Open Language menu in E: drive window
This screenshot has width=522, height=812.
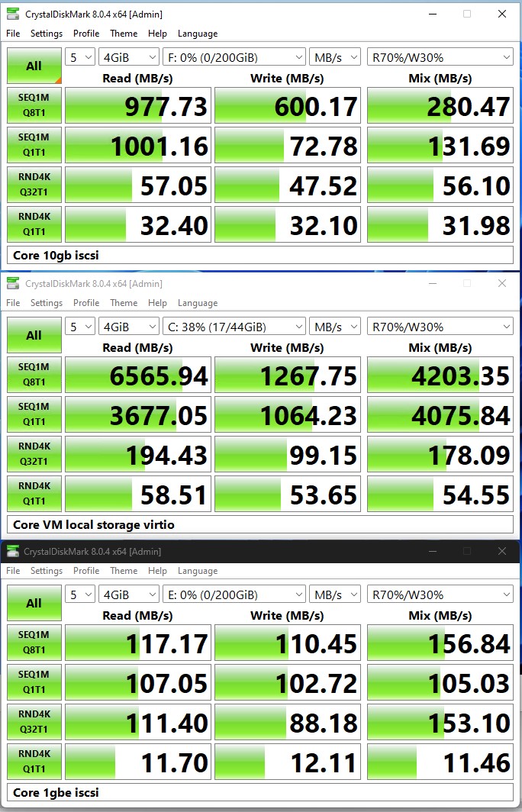pos(198,571)
